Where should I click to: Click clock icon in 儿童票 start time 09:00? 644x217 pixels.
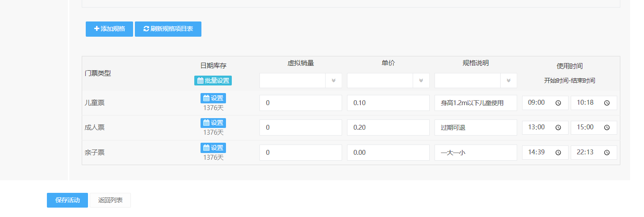click(558, 103)
